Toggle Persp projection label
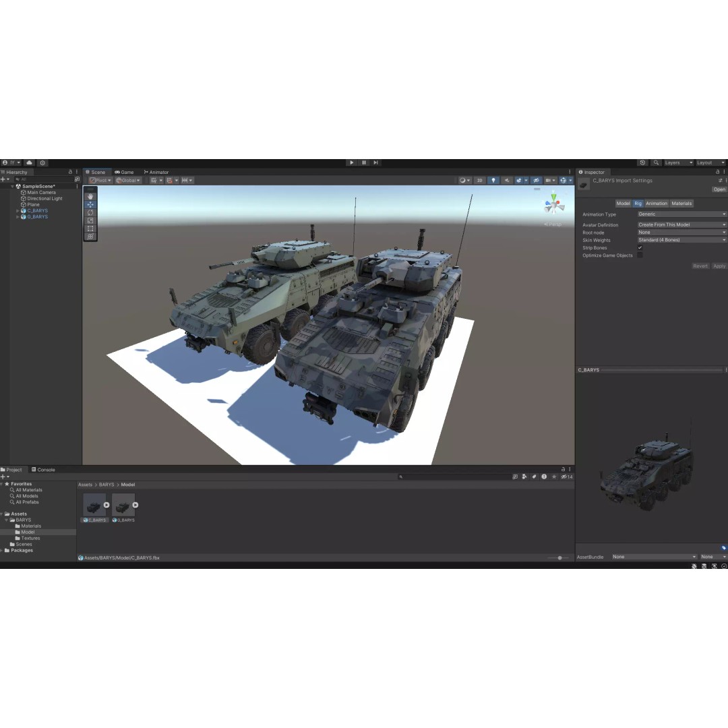 point(553,224)
